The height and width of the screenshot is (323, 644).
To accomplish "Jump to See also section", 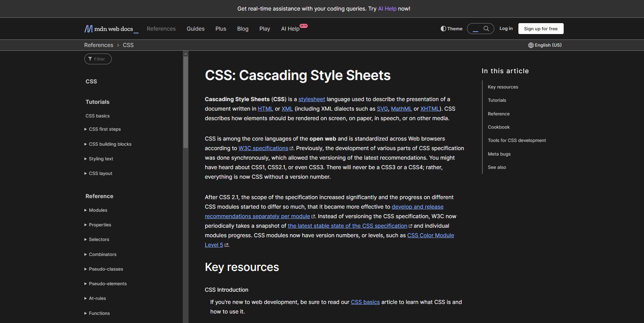I will click(x=497, y=167).
